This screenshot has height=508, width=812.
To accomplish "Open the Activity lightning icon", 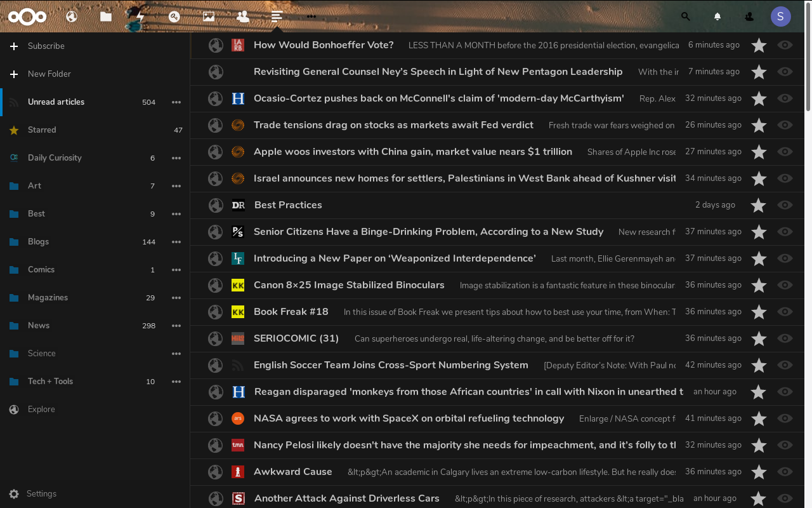I will [x=140, y=17].
